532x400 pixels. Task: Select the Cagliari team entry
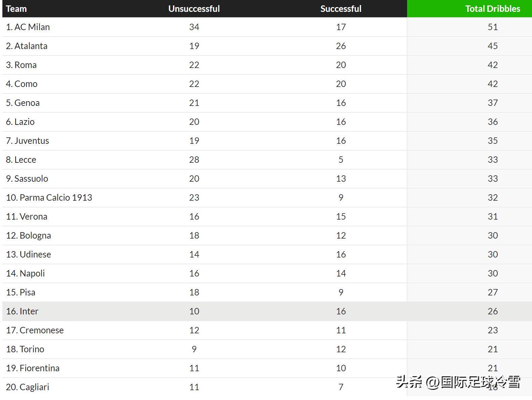coord(34,387)
